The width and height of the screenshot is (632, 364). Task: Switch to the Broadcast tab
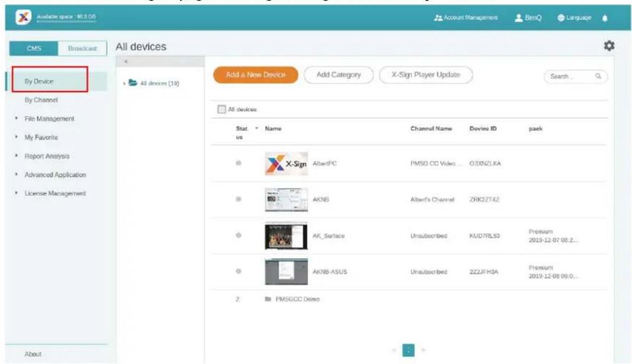tap(82, 48)
